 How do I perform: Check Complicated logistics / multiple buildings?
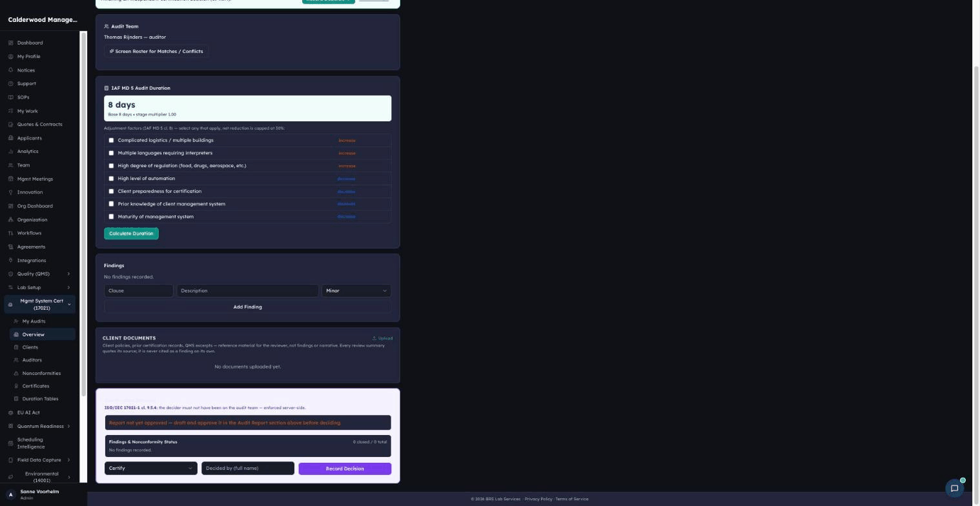pos(111,140)
